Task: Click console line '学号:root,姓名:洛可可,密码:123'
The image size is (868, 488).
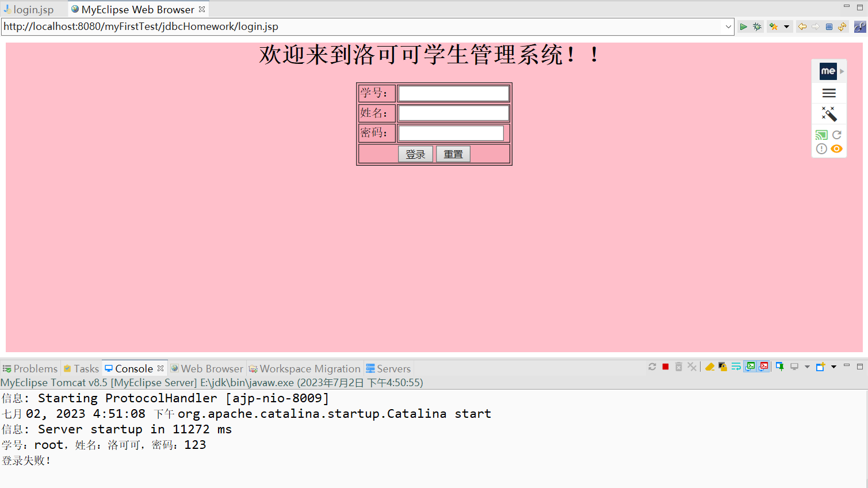Action: [104, 445]
